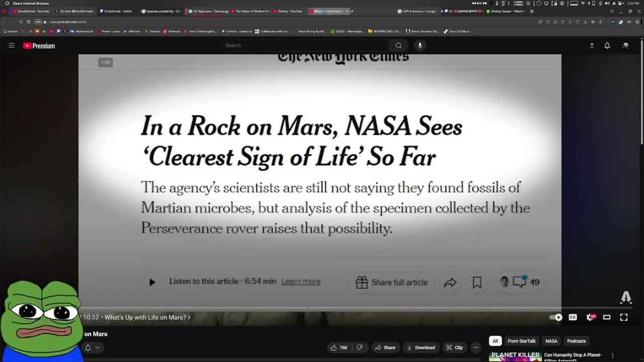Select the Podcasts filter chip
This screenshot has height=362, width=644.
point(577,341)
